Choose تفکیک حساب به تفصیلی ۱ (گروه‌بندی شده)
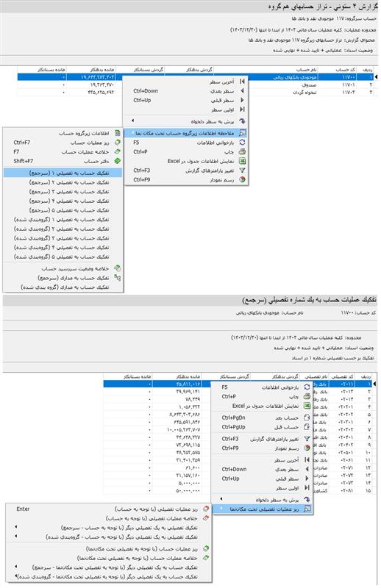 pyautogui.click(x=63, y=220)
